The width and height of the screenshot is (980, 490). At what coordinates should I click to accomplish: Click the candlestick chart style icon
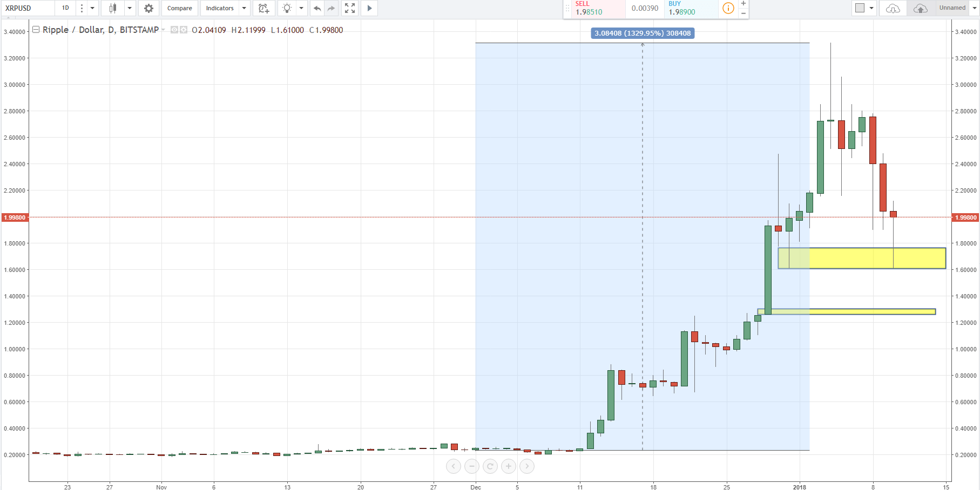[113, 8]
